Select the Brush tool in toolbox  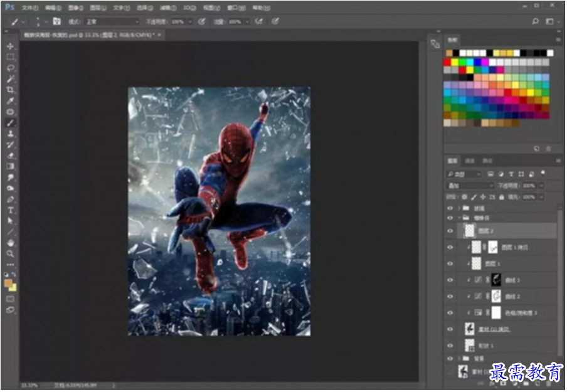(x=10, y=123)
